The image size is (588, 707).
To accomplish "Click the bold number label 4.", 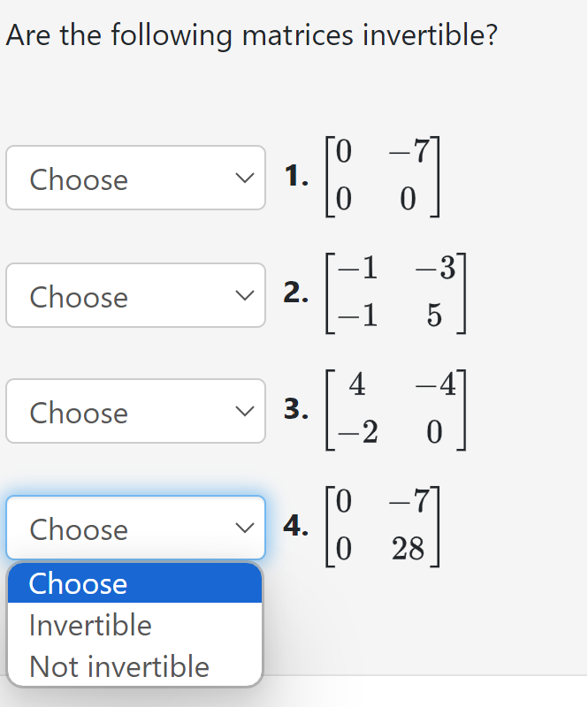I will (x=296, y=525).
